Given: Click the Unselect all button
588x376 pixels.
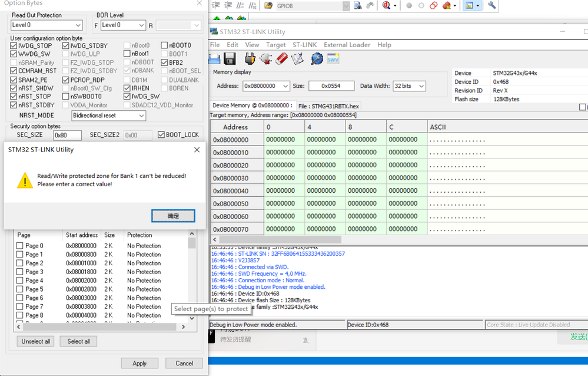Looking at the screenshot, I should tap(36, 341).
